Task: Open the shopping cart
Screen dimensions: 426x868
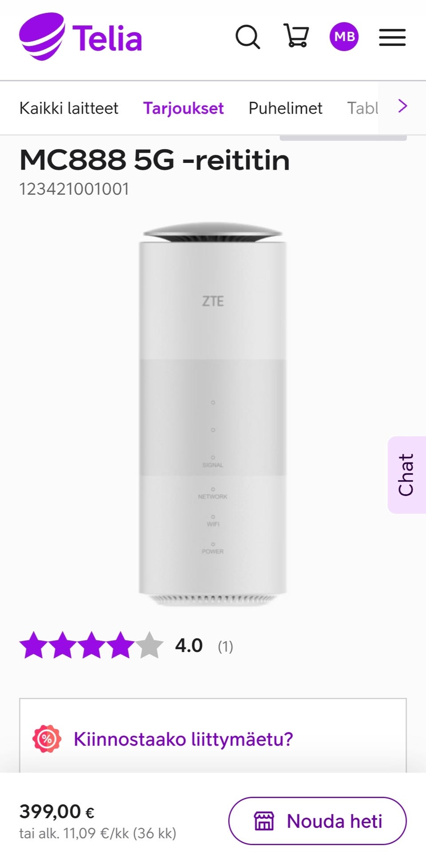Action: click(296, 36)
